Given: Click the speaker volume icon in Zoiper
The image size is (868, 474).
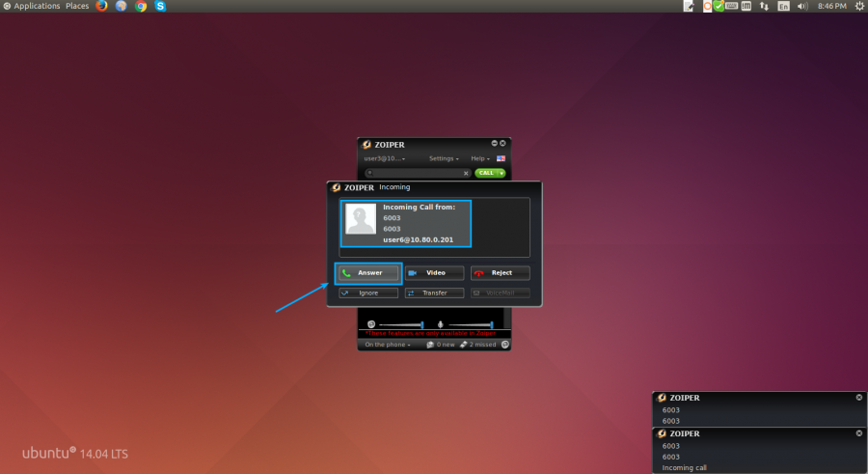Looking at the screenshot, I should pos(371,324).
